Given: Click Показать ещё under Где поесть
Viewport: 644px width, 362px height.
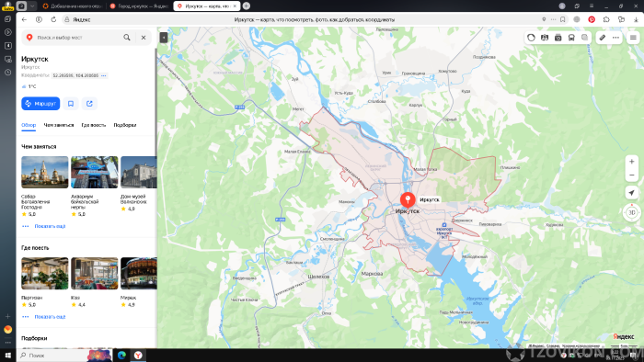Looking at the screenshot, I should coord(50,317).
